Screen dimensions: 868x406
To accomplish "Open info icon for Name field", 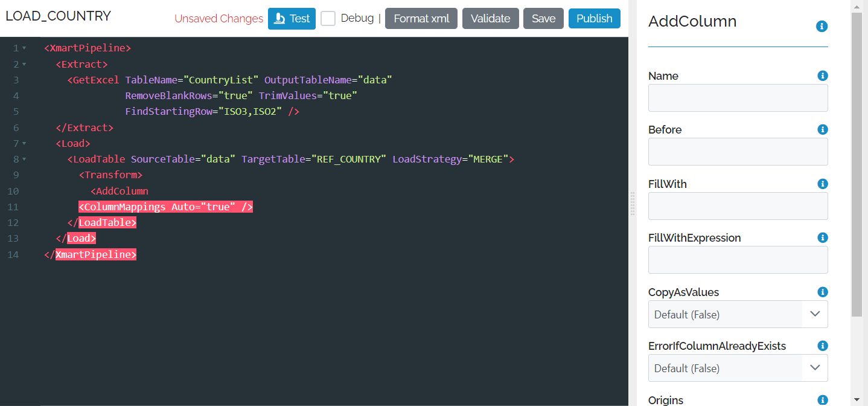I will (x=822, y=76).
